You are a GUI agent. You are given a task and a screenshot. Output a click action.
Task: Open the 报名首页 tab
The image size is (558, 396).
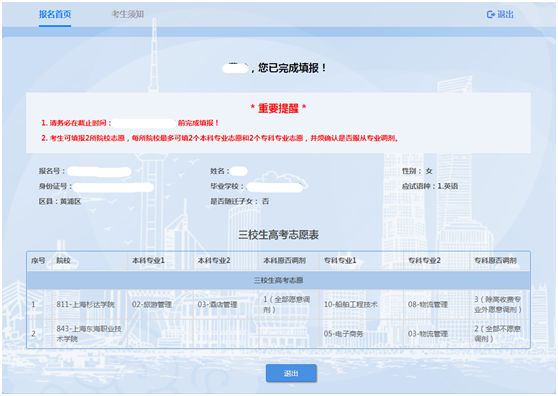coord(55,14)
